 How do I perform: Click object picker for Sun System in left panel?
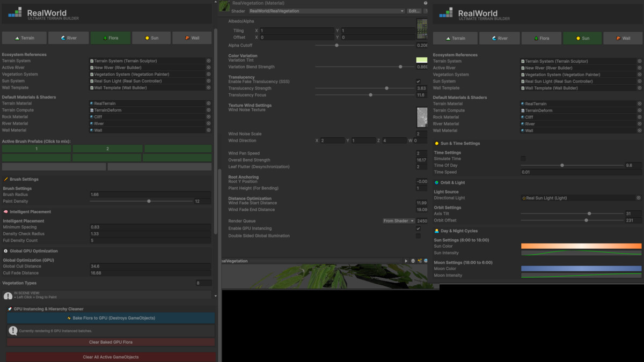pos(209,81)
